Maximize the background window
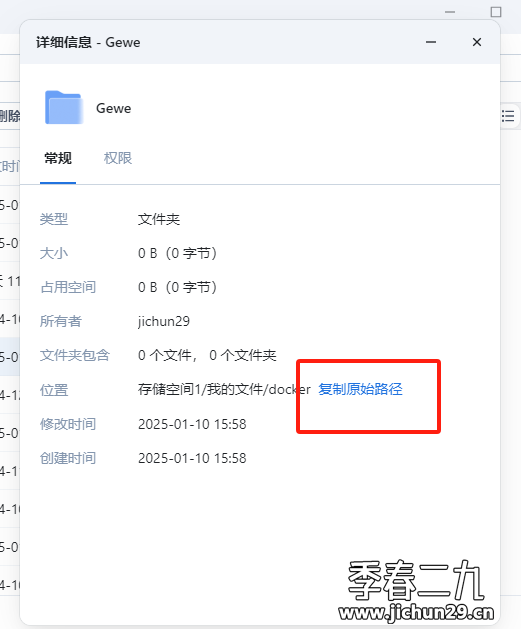The width and height of the screenshot is (521, 629). 496,12
